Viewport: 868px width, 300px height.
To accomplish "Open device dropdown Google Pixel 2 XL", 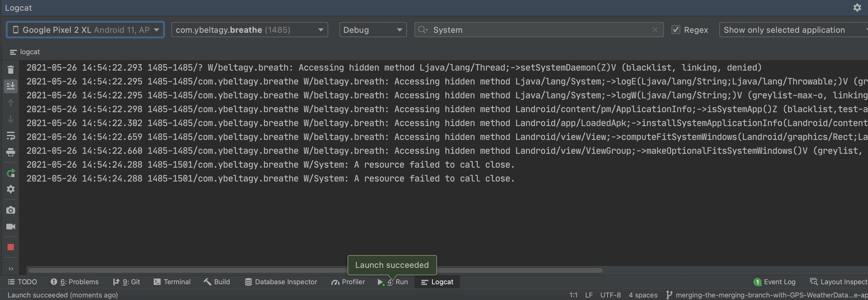I will point(85,30).
